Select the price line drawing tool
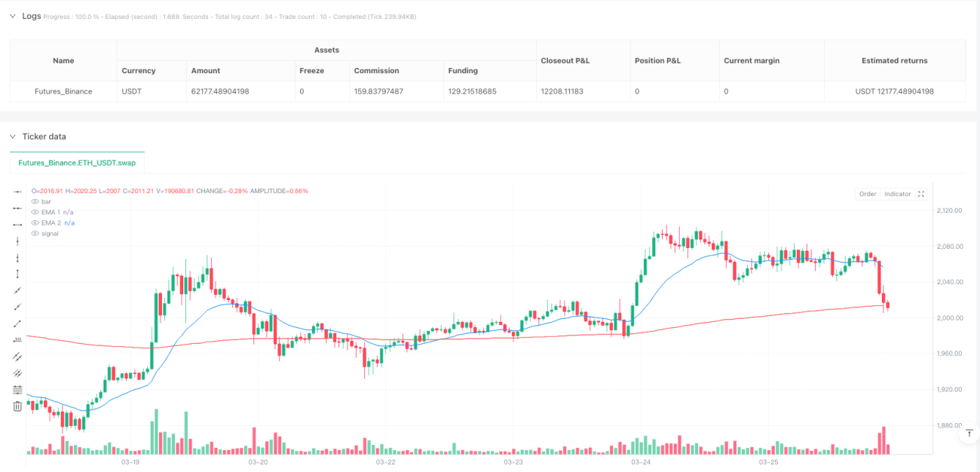Viewport: 980px width, 472px height. (x=18, y=339)
